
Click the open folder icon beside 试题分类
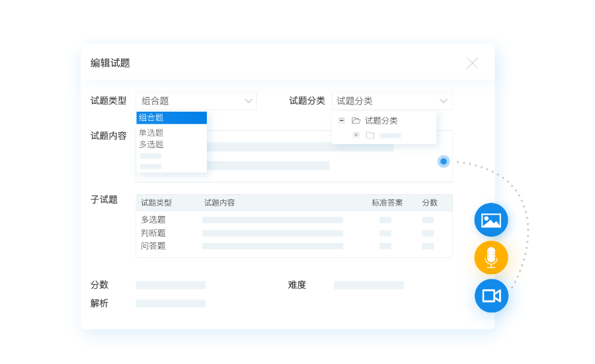click(356, 121)
